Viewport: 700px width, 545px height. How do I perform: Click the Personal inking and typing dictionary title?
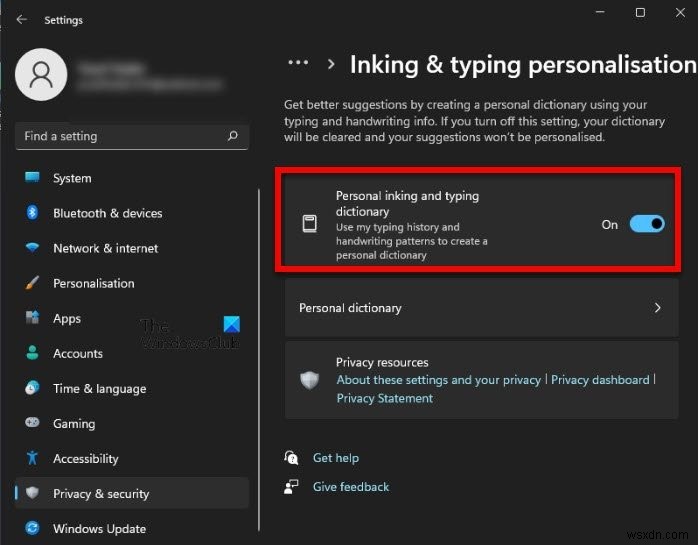(x=407, y=203)
